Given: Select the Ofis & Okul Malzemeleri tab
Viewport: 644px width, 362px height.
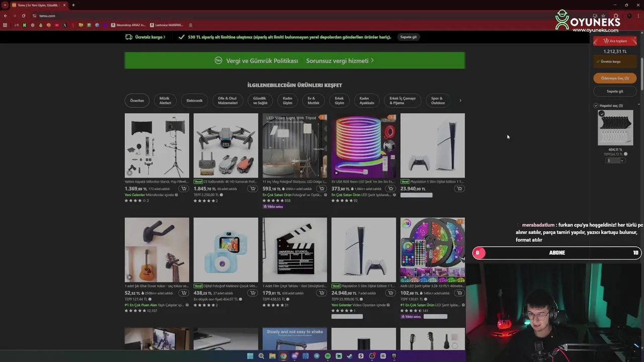Looking at the screenshot, I should (227, 101).
